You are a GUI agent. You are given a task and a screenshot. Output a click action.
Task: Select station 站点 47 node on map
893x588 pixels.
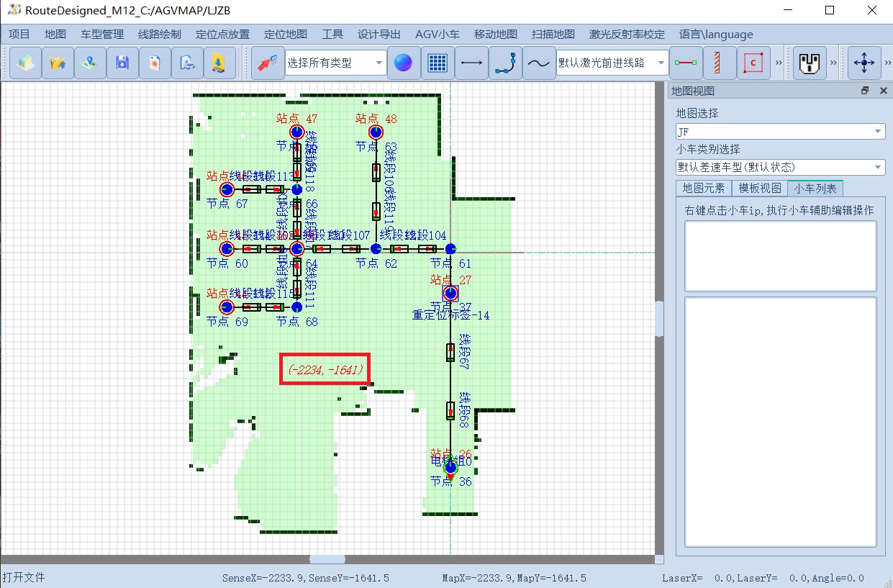pyautogui.click(x=296, y=132)
